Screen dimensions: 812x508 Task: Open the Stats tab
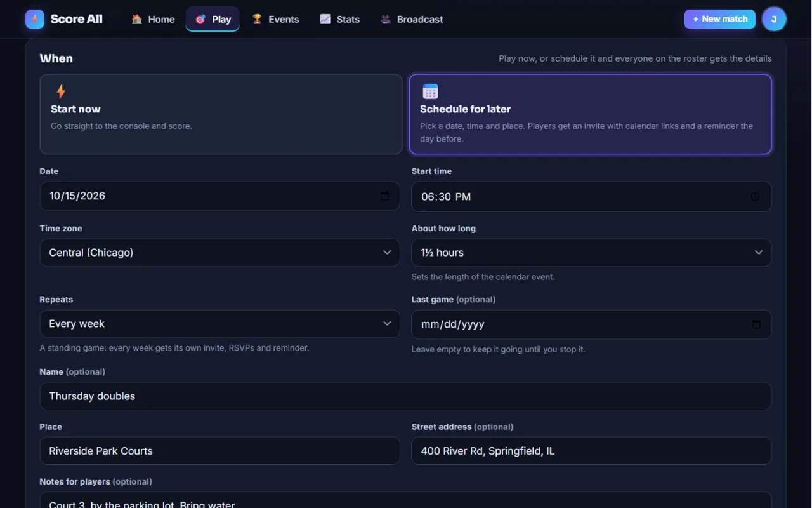[x=339, y=19]
